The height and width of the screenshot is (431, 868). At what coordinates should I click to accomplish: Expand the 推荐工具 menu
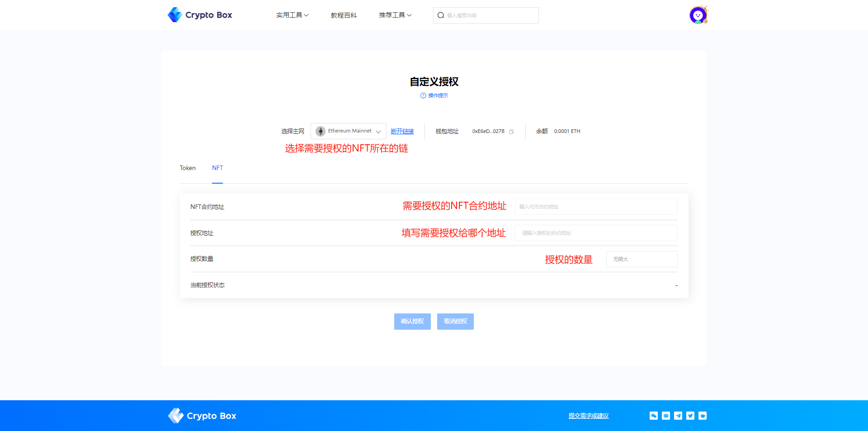point(395,15)
